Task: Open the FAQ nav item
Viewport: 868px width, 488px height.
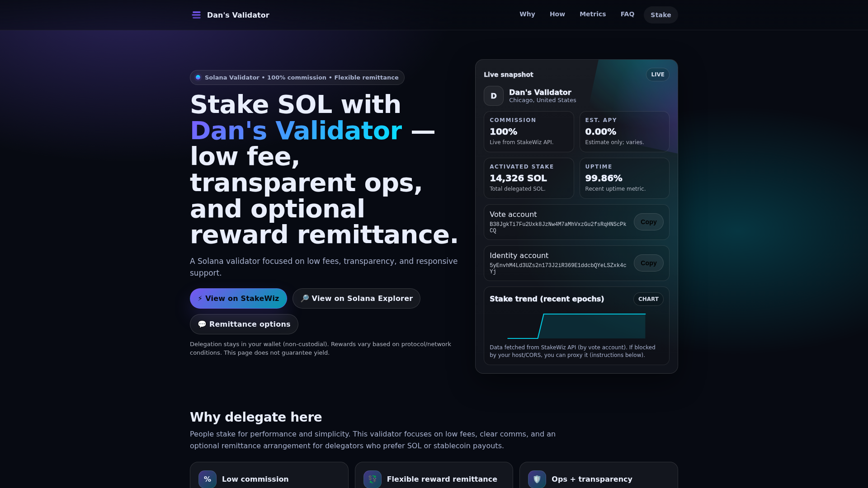Action: pos(627,14)
